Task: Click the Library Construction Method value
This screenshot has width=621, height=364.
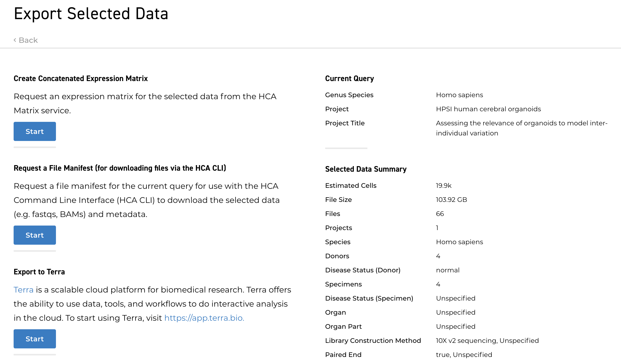Action: pyautogui.click(x=487, y=341)
